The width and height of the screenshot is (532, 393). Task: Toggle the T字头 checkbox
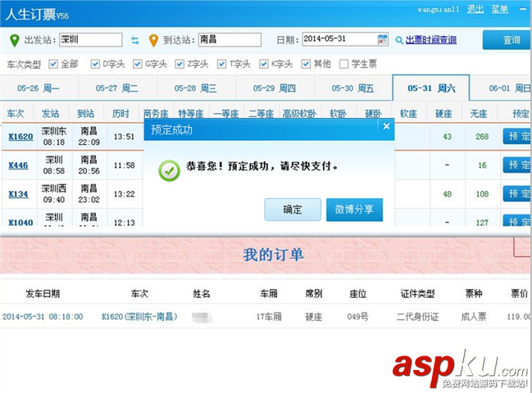(222, 64)
